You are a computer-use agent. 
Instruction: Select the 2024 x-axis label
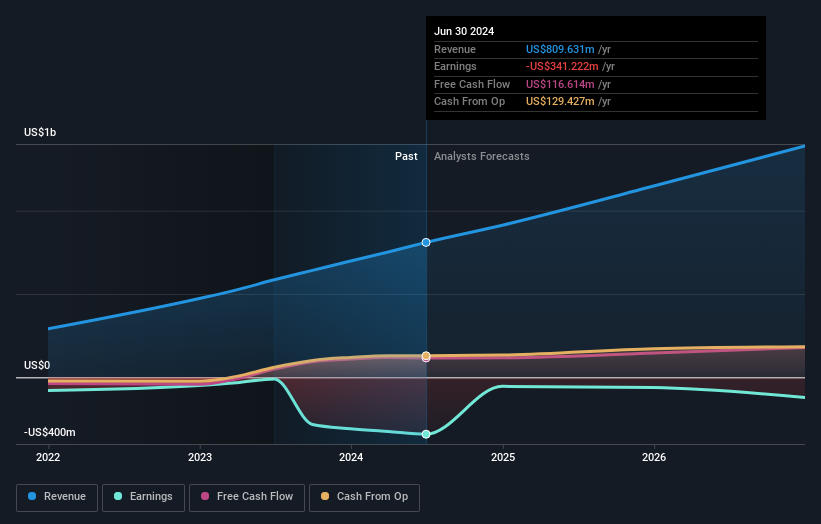[351, 457]
